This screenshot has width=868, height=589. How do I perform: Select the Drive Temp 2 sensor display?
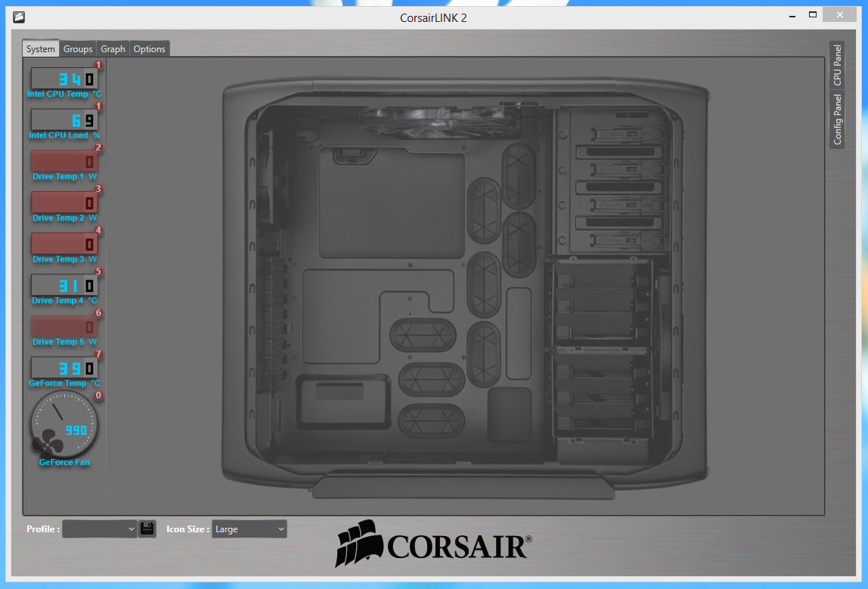[x=64, y=203]
